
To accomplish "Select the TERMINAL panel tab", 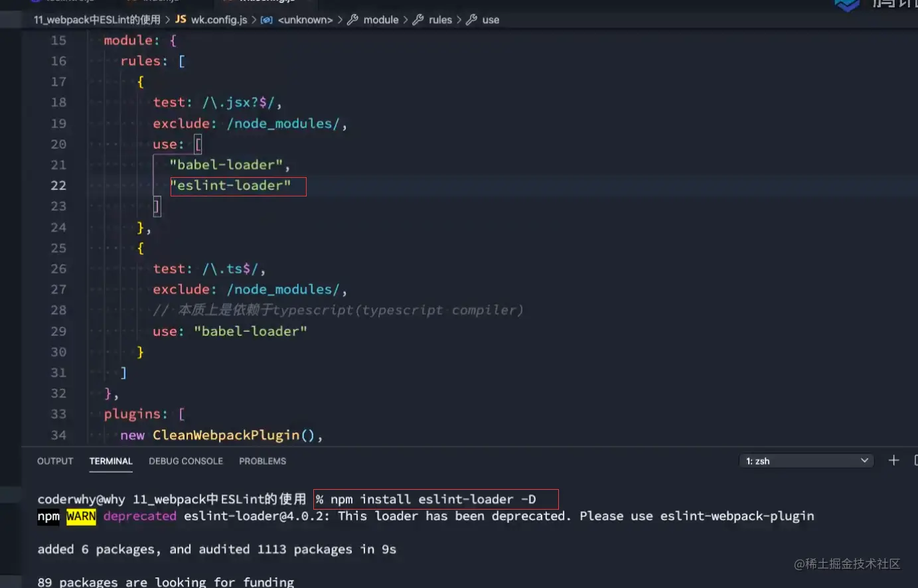I will click(111, 461).
